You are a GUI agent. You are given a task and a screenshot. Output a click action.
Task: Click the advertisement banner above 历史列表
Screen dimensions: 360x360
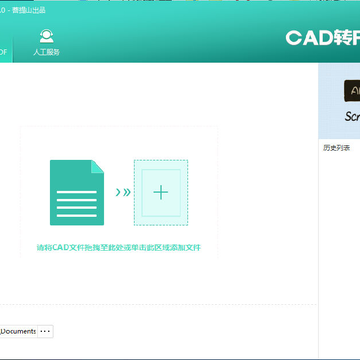pos(339,101)
